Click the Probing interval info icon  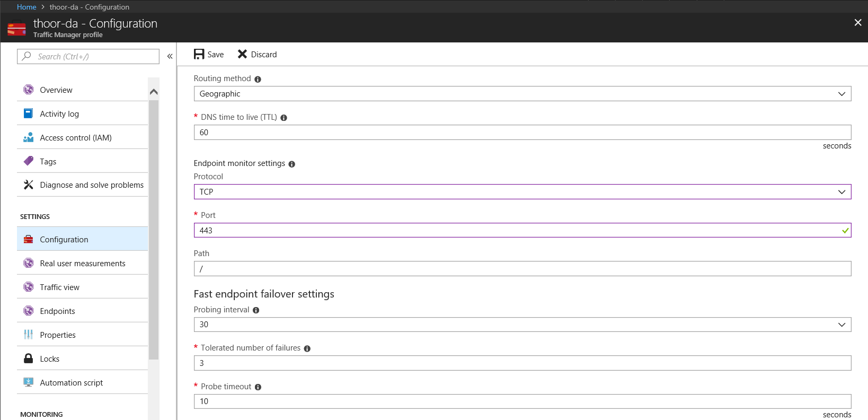click(x=256, y=310)
